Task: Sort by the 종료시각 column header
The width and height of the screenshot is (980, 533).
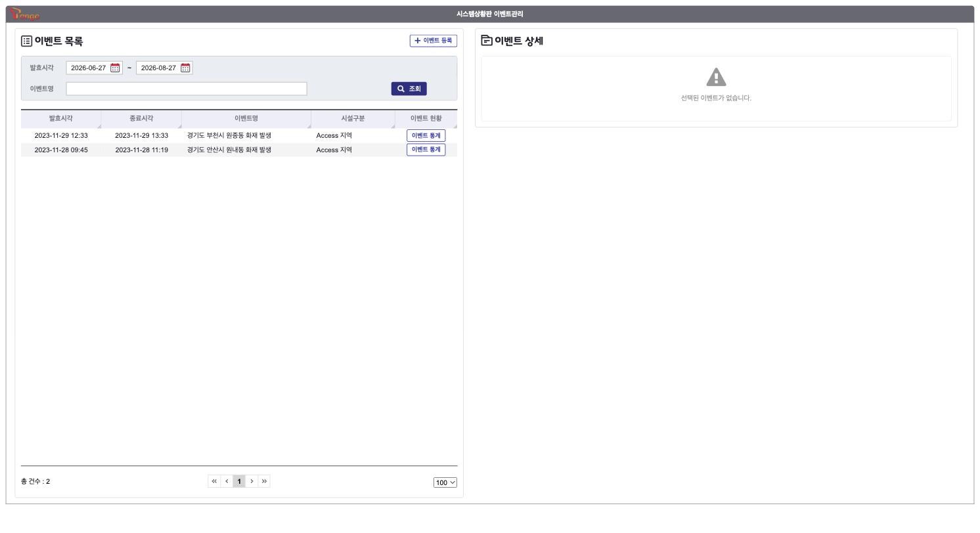Action: coord(141,119)
